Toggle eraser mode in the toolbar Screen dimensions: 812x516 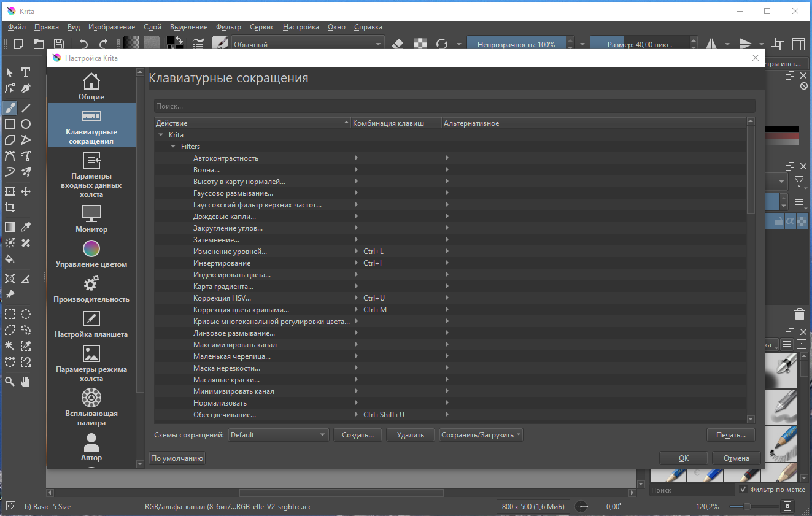(x=398, y=44)
